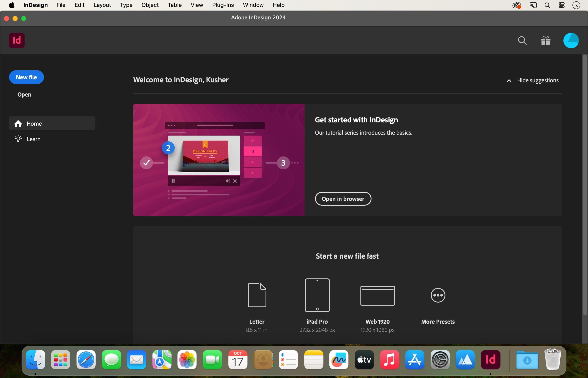Collapse with Hide suggestions chevron

pyautogui.click(x=509, y=81)
